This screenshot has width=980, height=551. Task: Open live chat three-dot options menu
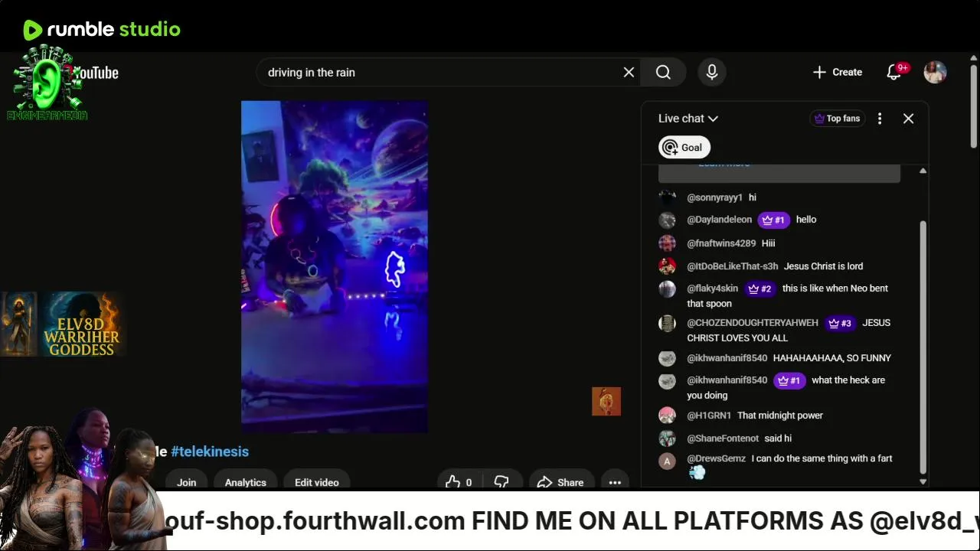pos(880,119)
